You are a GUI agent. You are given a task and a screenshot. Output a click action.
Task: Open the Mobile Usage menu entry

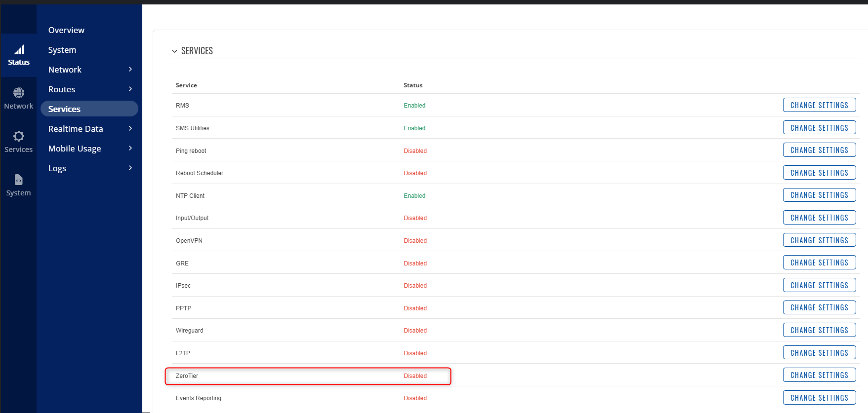75,149
